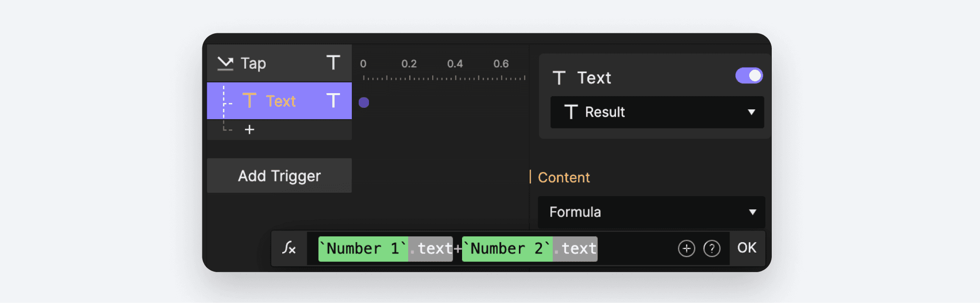This screenshot has height=303, width=980.
Task: Open help via the question mark icon
Action: coord(711,248)
